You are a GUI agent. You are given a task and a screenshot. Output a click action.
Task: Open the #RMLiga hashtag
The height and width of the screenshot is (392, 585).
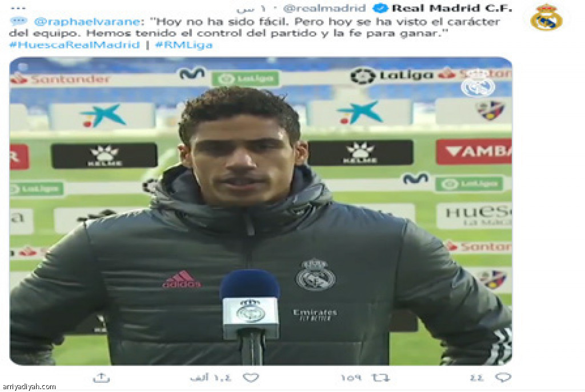click(x=184, y=45)
